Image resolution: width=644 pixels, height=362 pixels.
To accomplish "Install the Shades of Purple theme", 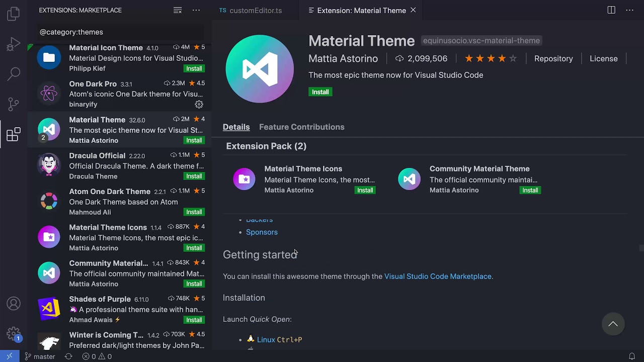I will 194,320.
